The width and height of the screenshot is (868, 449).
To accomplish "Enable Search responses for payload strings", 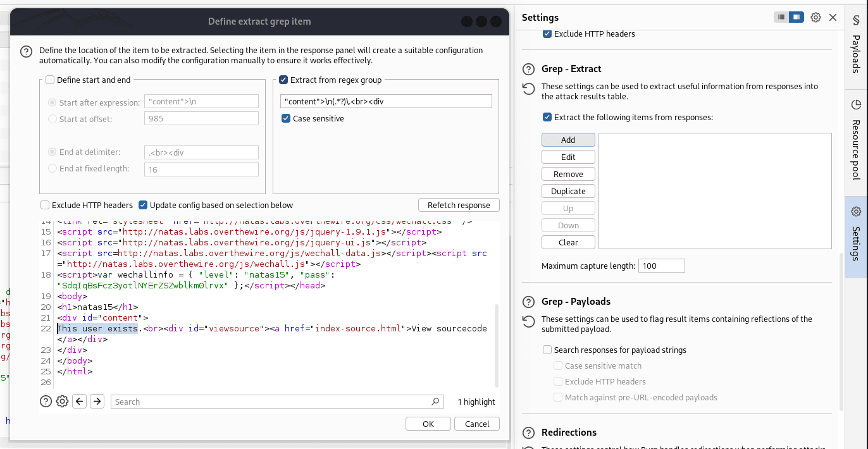I will (547, 350).
